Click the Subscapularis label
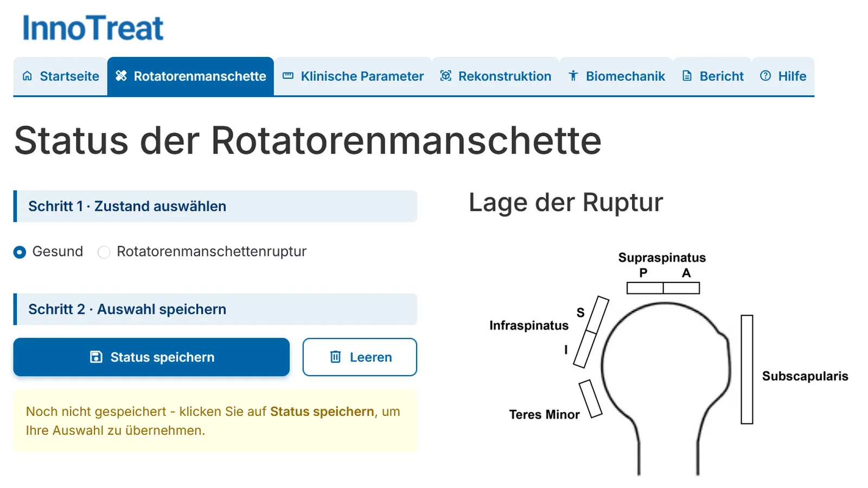Viewport: 868px width, 488px height. click(805, 376)
